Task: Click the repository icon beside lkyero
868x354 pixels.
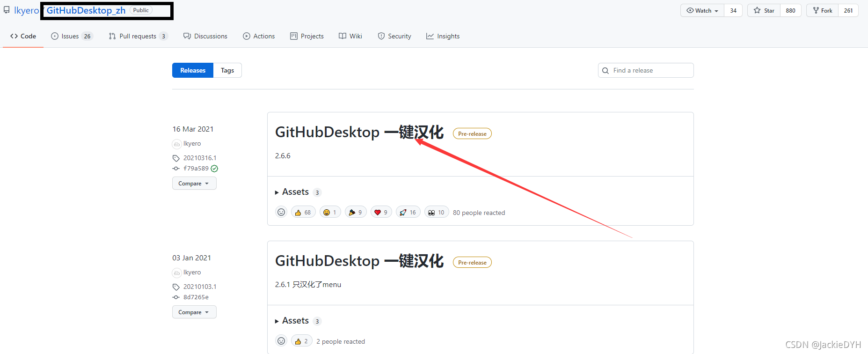Action: [x=7, y=10]
